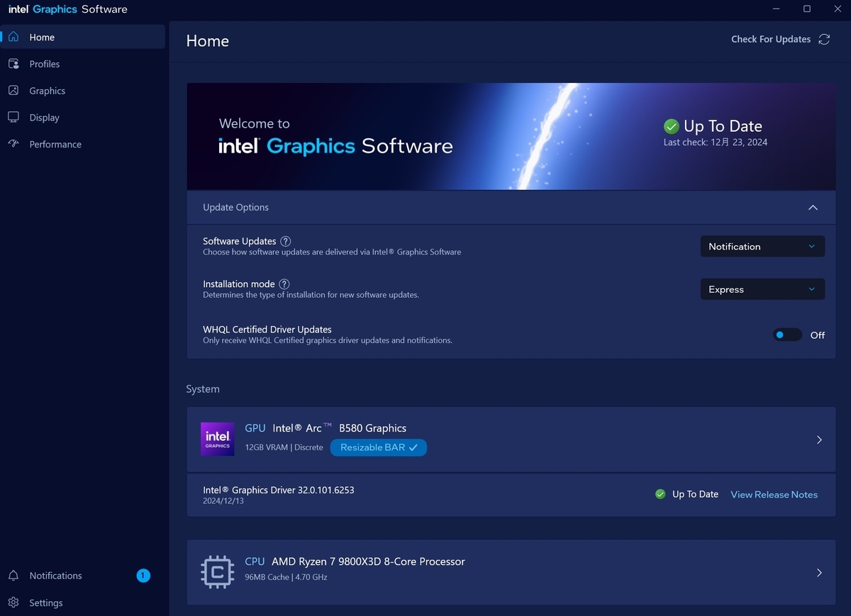851x616 pixels.
Task: Click the driver Up To Date checkmark
Action: (x=660, y=494)
